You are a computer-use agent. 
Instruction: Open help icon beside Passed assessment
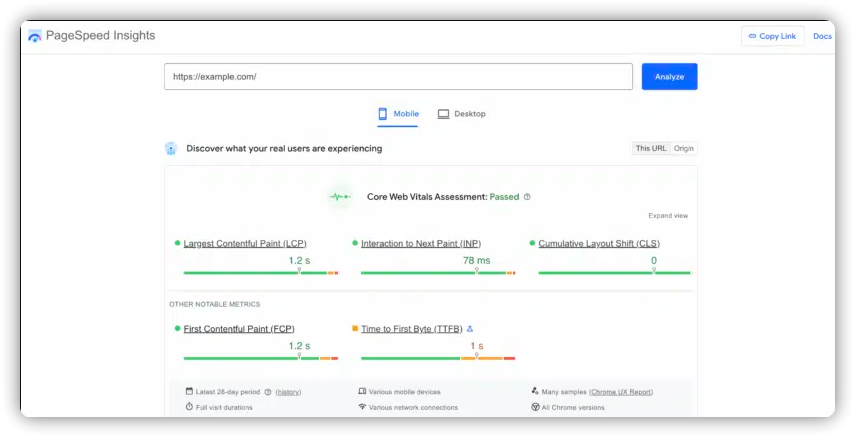click(527, 197)
